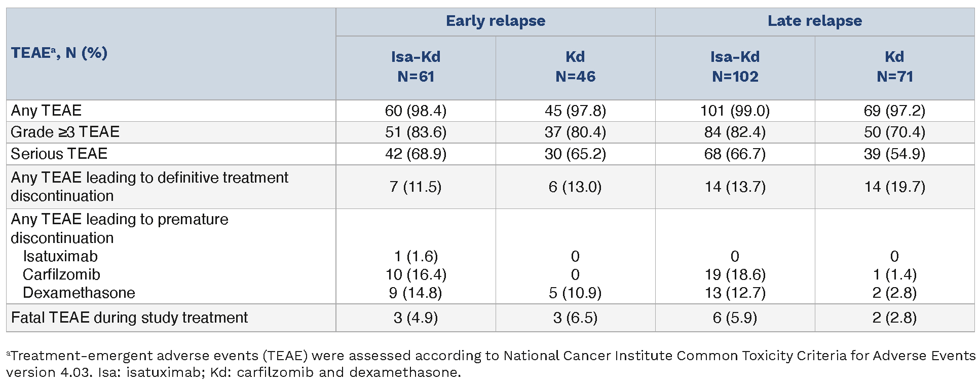Screen dimensions: 980x384
Task: Select the Dexamethasone sub-row label
Action: coord(79,293)
